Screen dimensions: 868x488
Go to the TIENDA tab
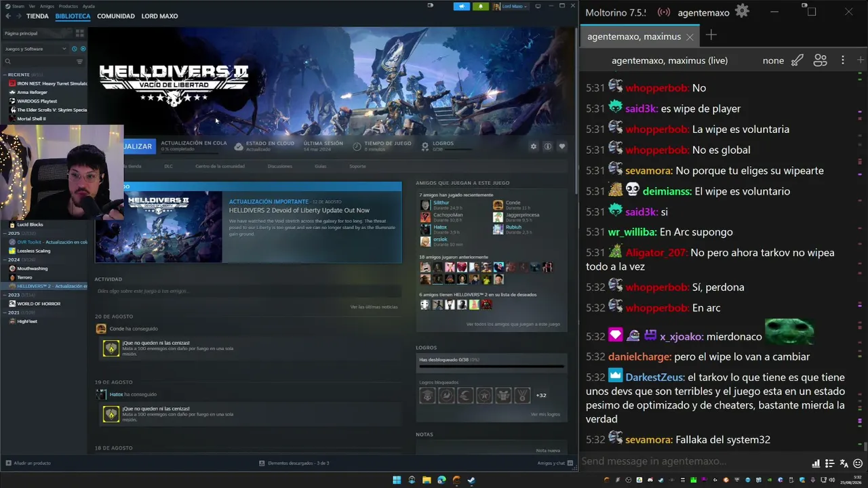click(x=37, y=16)
